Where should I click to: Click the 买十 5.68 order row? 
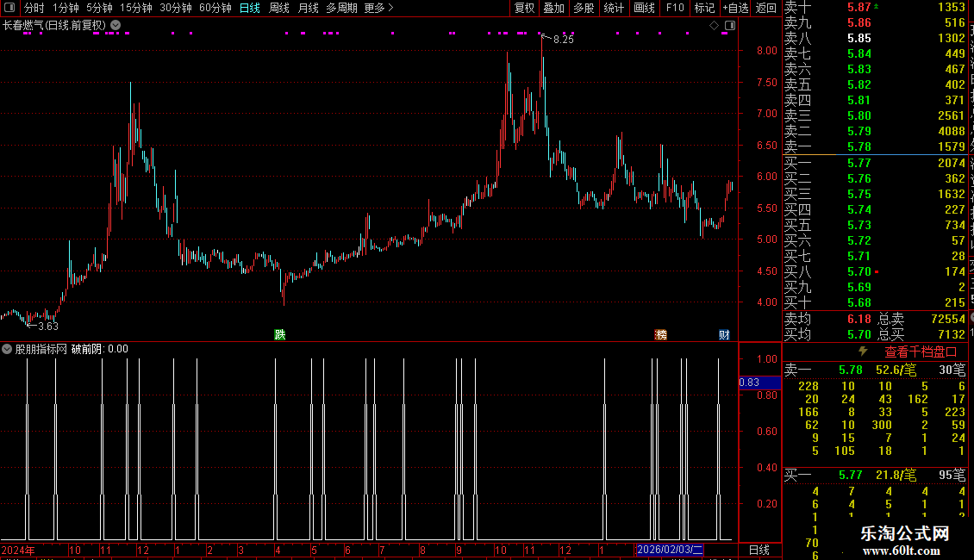pos(875,302)
